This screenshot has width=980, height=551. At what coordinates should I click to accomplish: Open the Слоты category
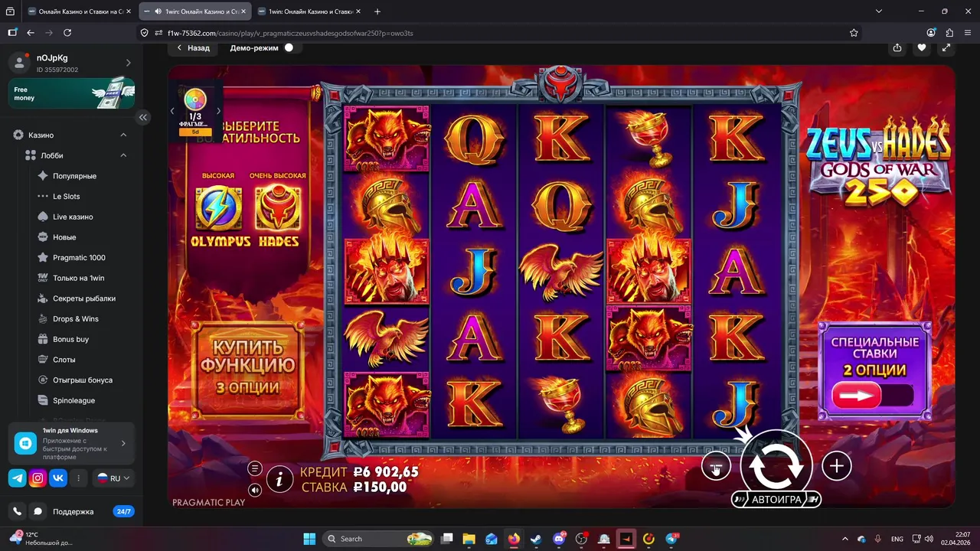tap(64, 360)
